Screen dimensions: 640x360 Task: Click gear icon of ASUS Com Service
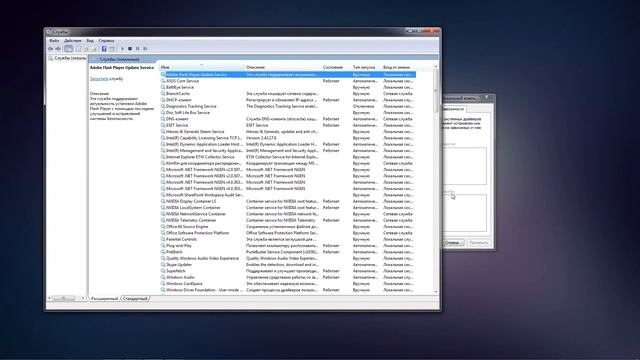pos(163,81)
